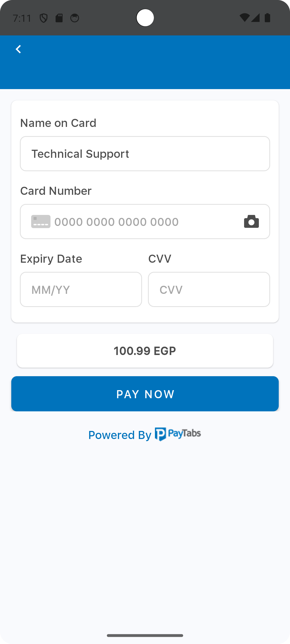Image resolution: width=290 pixels, height=644 pixels.
Task: Tap the Expiry Date label
Action: coord(51,259)
